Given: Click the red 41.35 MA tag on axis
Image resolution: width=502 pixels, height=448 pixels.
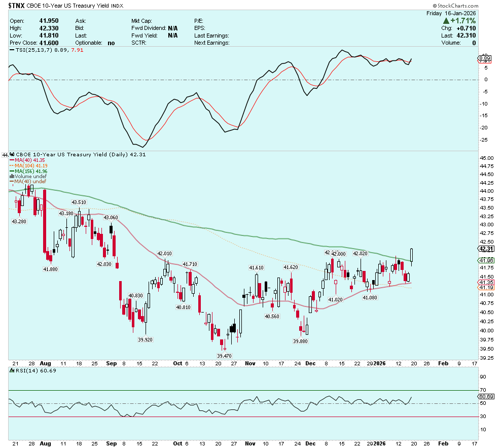Looking at the screenshot, I should pyautogui.click(x=486, y=283).
